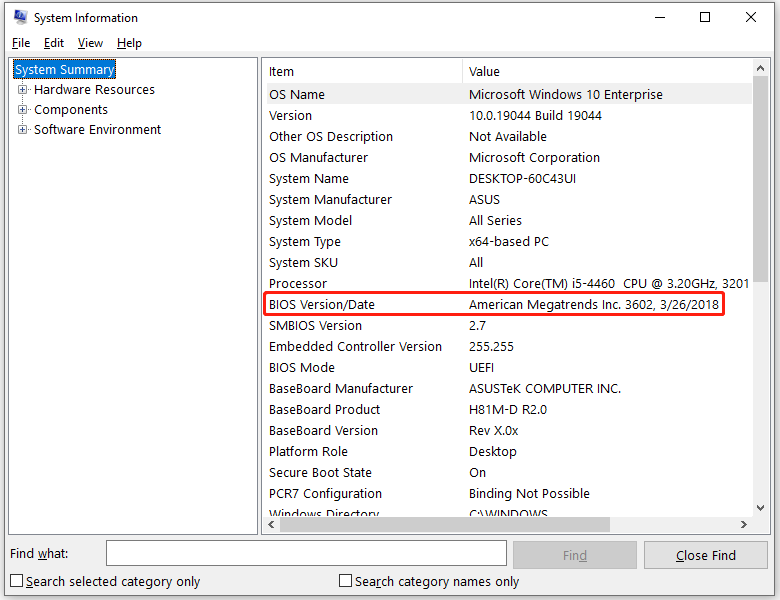Click the value 'x64-based PC'
Viewport: 780px width, 600px height.
[x=509, y=241]
